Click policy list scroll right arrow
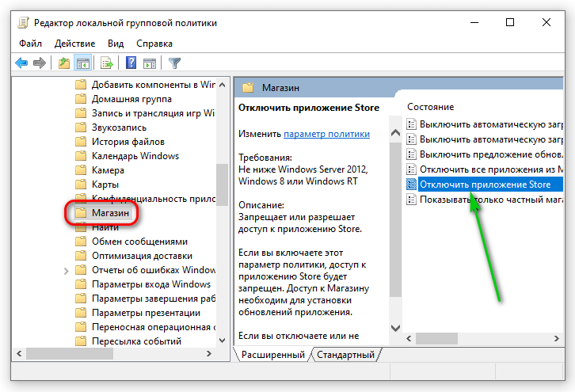Image resolution: width=575 pixels, height=392 pixels. click(x=557, y=338)
